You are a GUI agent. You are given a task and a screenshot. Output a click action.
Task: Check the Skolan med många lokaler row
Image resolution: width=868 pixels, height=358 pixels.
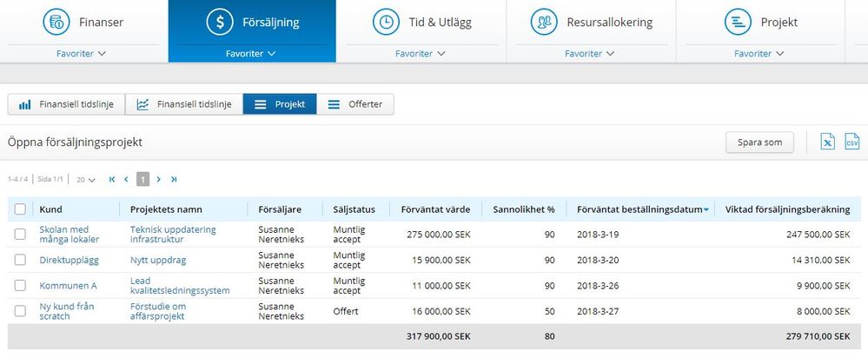[20, 234]
